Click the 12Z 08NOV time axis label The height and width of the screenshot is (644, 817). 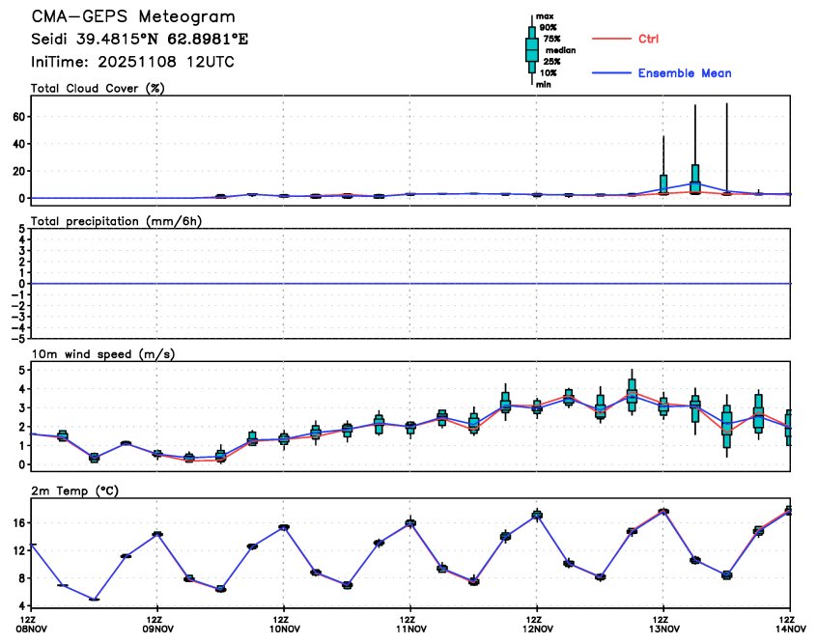(33, 624)
